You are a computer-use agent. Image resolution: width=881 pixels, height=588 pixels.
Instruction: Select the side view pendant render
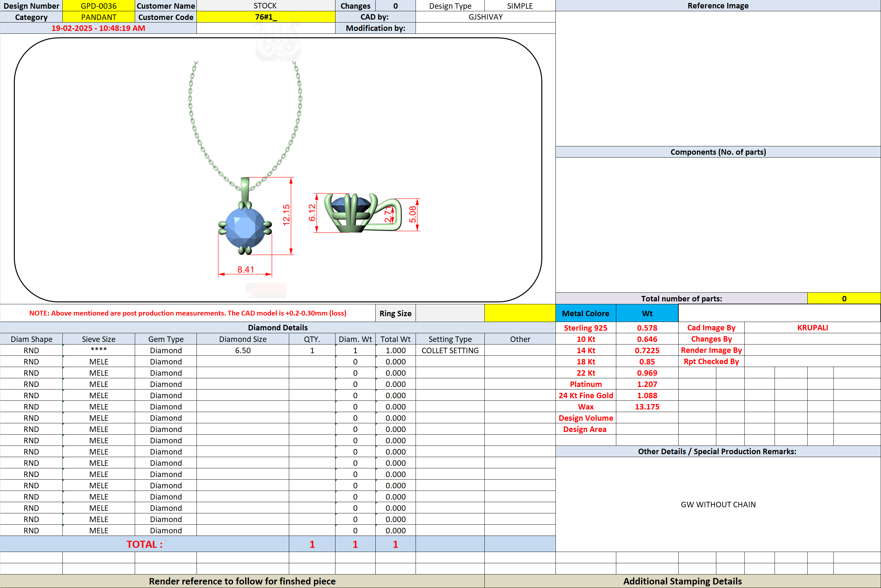point(362,213)
